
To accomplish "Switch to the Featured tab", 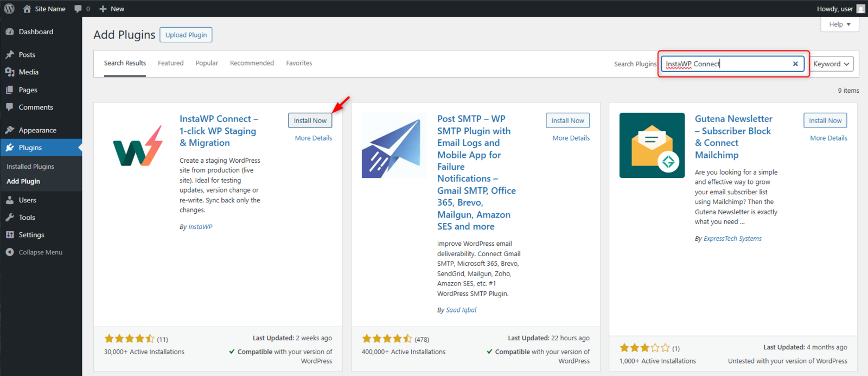I will pyautogui.click(x=171, y=63).
